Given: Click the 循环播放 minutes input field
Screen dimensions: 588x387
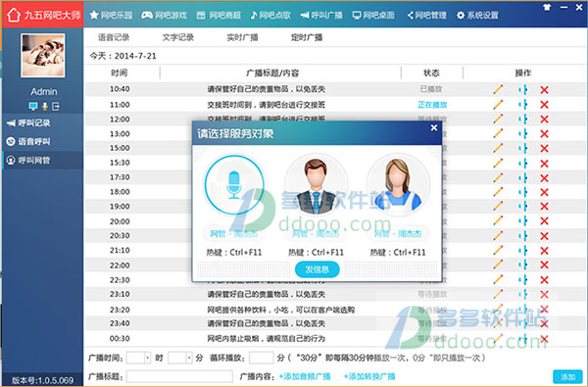Looking at the screenshot, I should 262,358.
